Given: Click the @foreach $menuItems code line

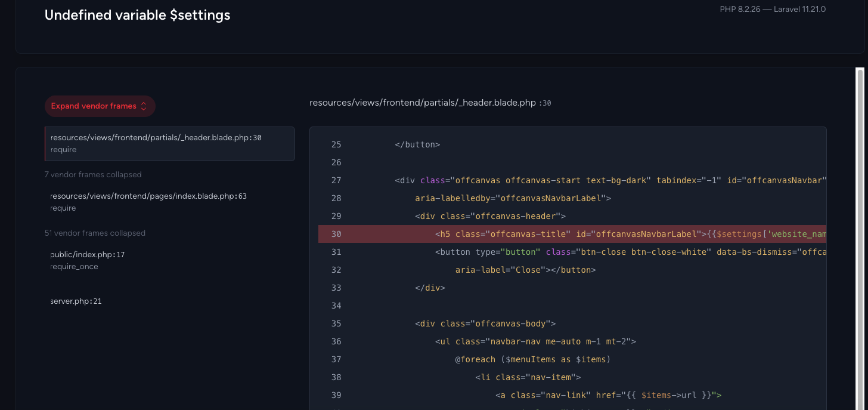Looking at the screenshot, I should 533,359.
